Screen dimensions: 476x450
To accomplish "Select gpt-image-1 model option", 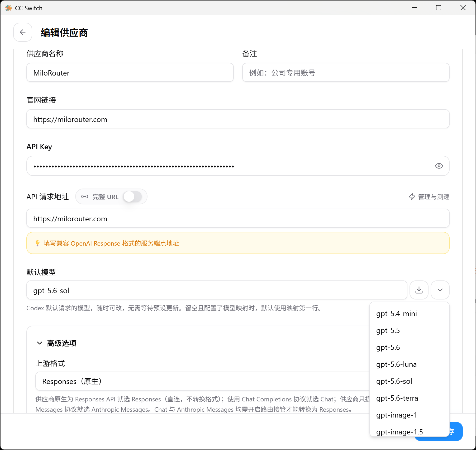I will point(410,415).
